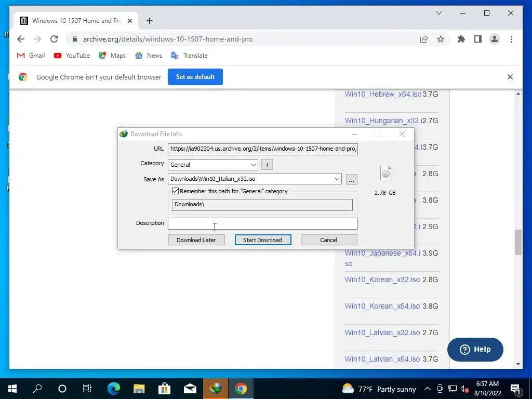This screenshot has width=532, height=399.
Task: Open taskbar Search
Action: [37, 389]
